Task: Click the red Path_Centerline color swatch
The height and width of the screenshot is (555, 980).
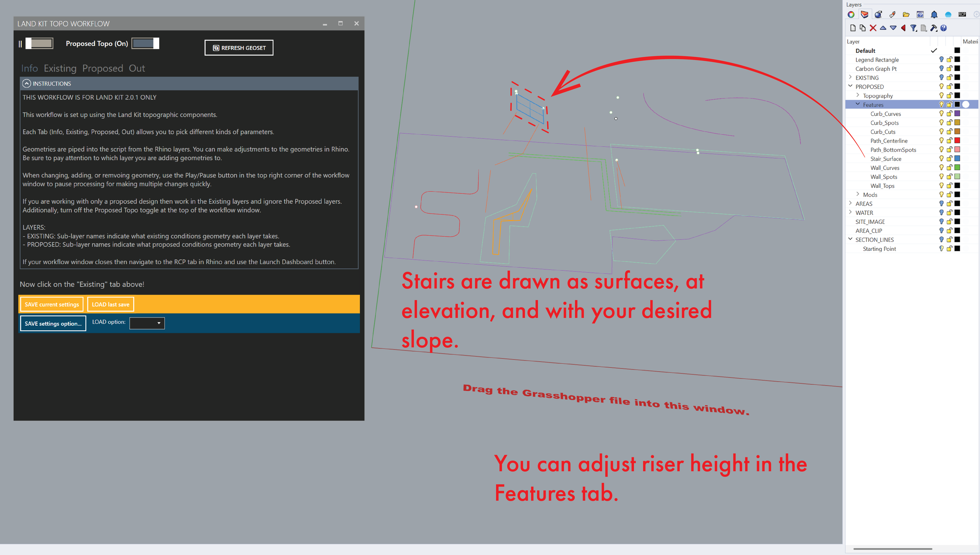Action: [x=957, y=140]
